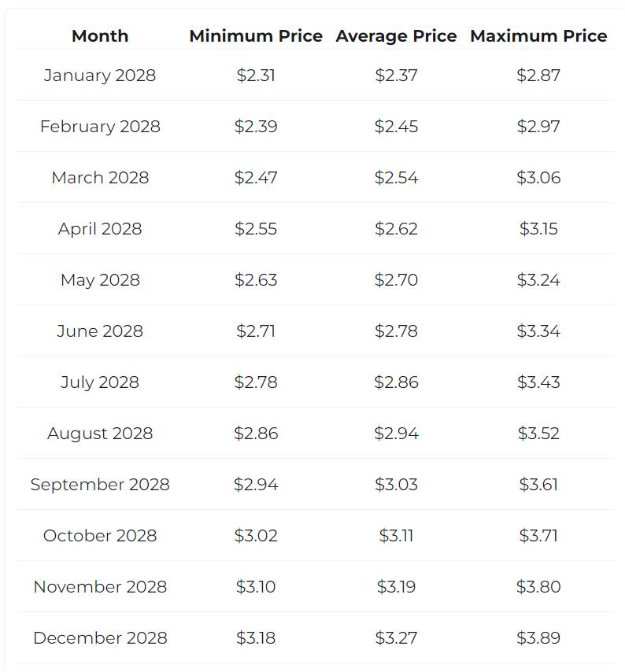
Task: Click the Month column header
Action: coord(100,36)
